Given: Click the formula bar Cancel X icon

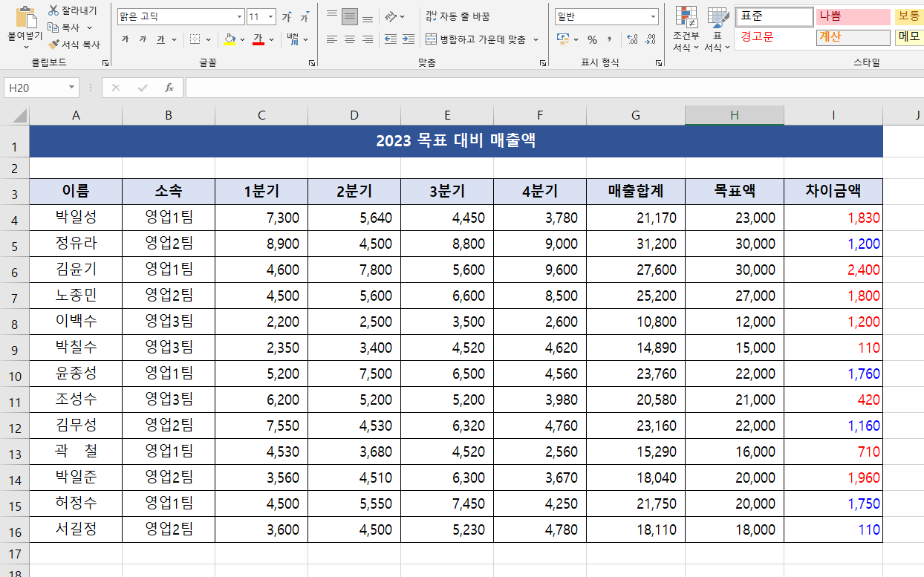Looking at the screenshot, I should [115, 88].
